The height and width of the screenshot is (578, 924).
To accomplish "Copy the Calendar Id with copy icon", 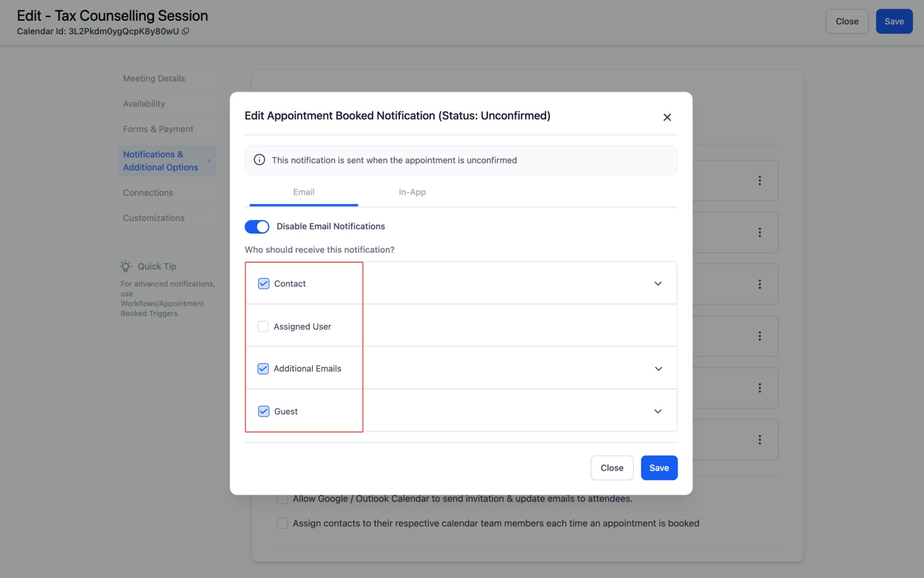I will click(x=186, y=31).
